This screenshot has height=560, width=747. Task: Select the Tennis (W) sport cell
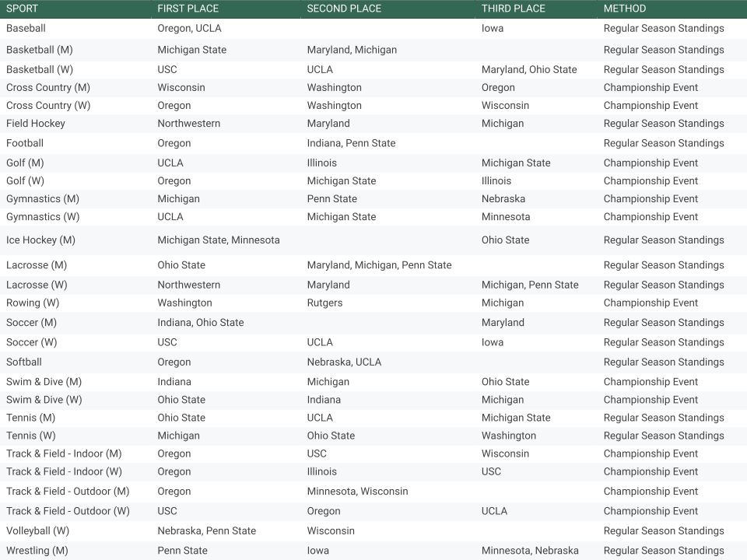point(31,436)
